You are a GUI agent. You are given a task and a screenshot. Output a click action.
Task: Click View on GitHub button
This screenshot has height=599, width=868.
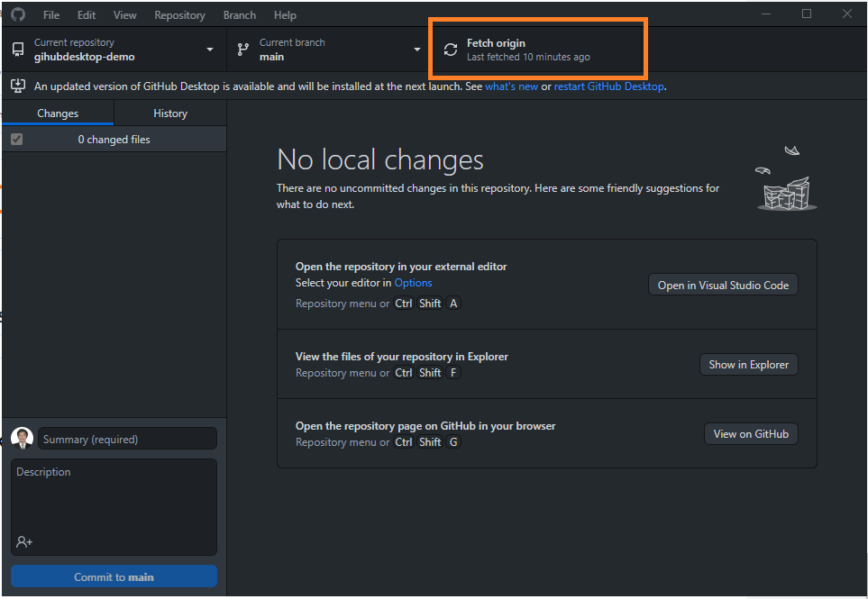pos(751,434)
